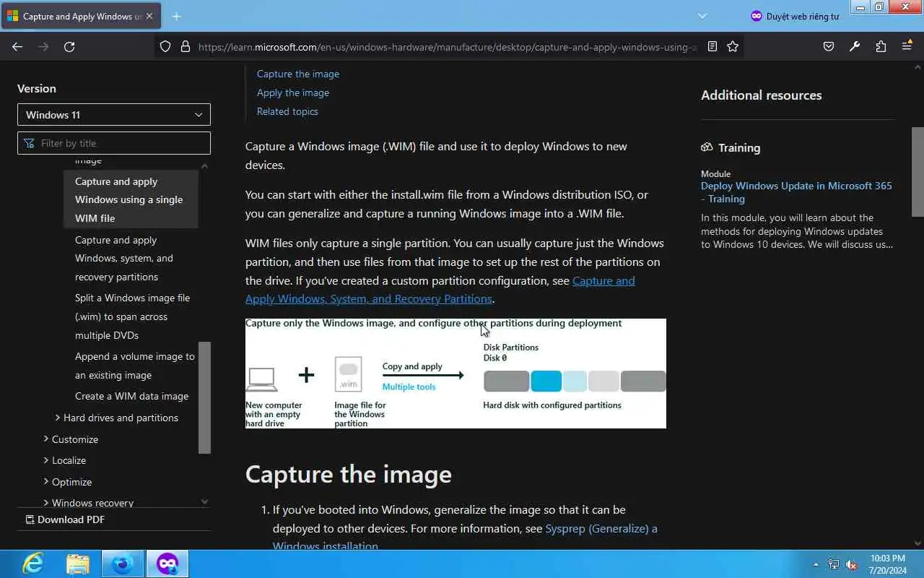Click the Training module icon

coord(707,147)
